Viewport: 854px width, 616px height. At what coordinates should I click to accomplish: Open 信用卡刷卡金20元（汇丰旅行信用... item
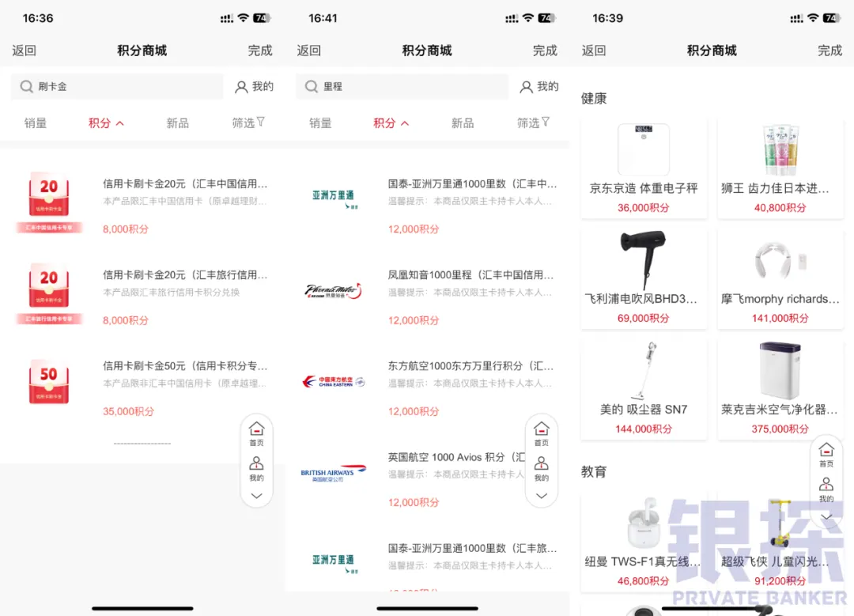point(185,275)
